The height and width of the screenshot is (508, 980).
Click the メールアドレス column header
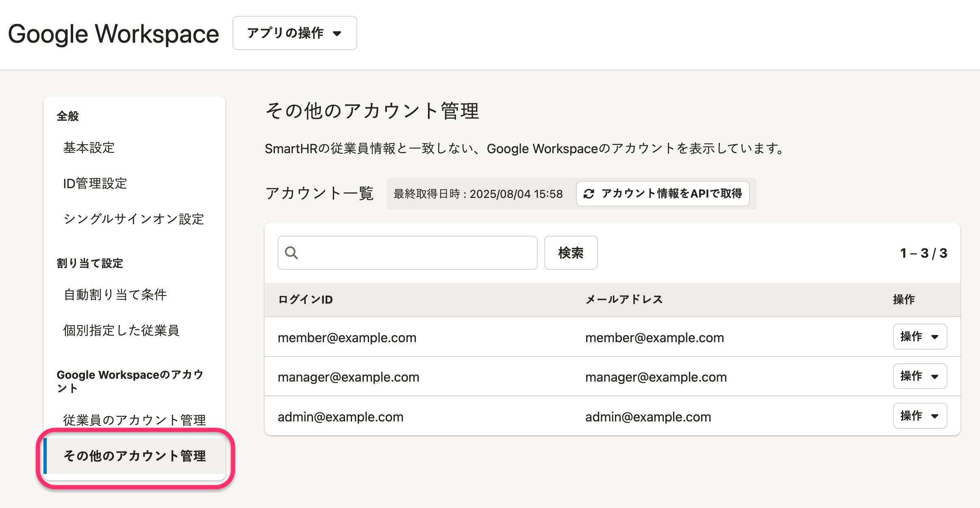pyautogui.click(x=624, y=300)
